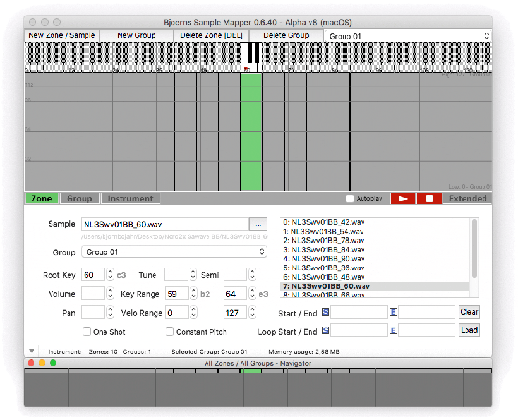Image resolution: width=518 pixels, height=420 pixels.
Task: Adjust the Velo Range high stepper
Action: (x=252, y=312)
